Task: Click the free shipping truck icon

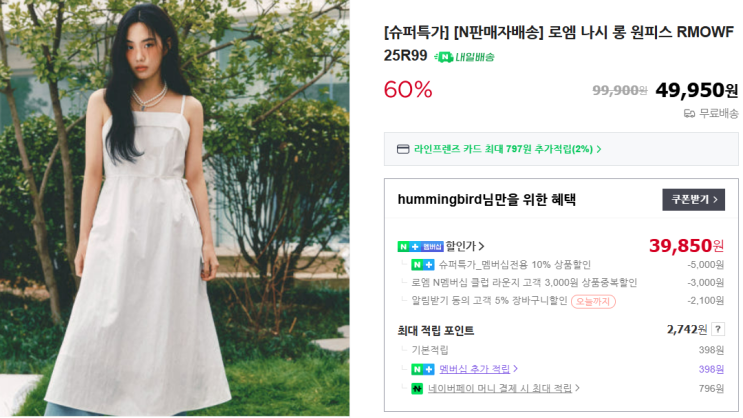Action: (x=689, y=114)
